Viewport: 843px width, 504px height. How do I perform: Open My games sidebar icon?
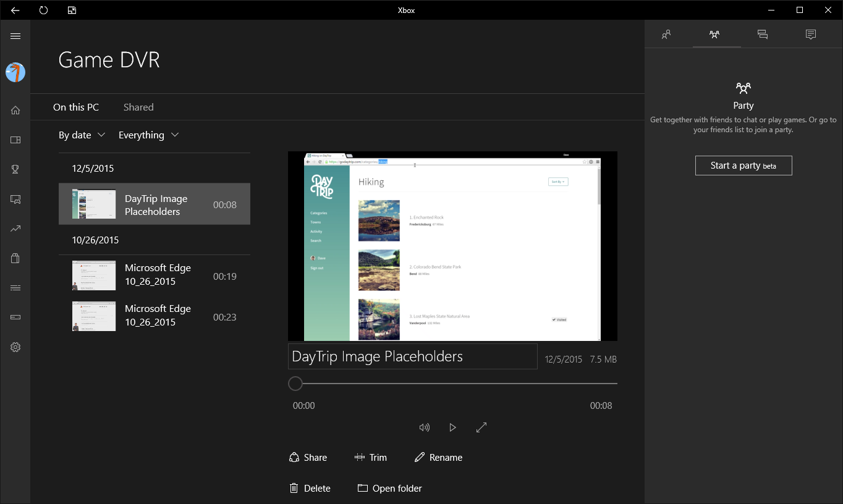click(15, 140)
